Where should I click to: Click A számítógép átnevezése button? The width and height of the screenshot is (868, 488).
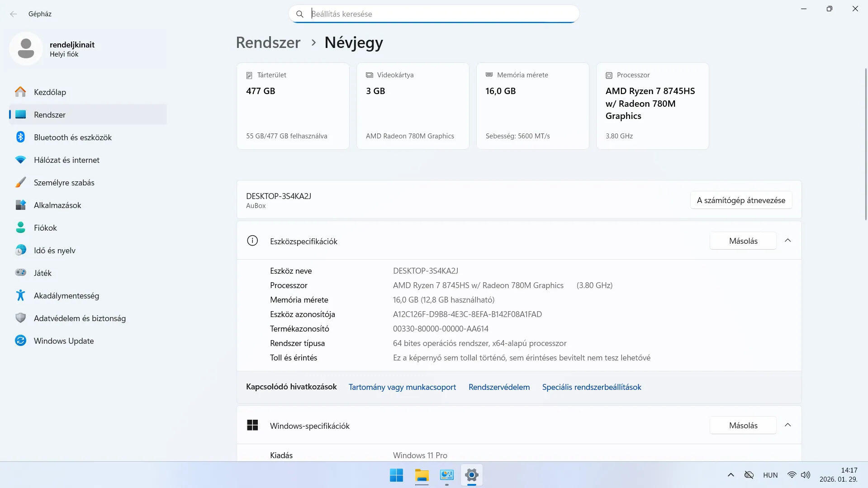[741, 200]
